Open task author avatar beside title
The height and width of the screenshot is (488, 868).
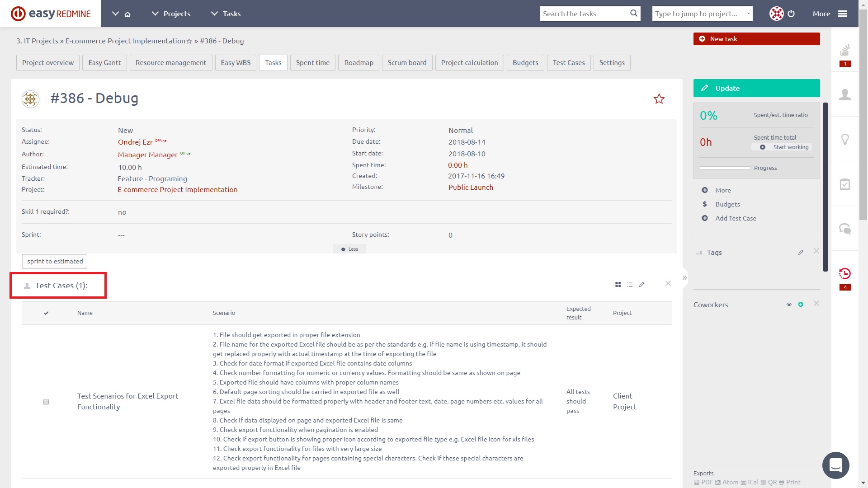(31, 99)
